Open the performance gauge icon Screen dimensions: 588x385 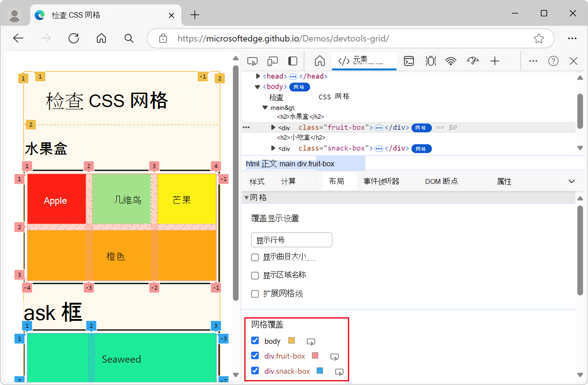tap(473, 61)
